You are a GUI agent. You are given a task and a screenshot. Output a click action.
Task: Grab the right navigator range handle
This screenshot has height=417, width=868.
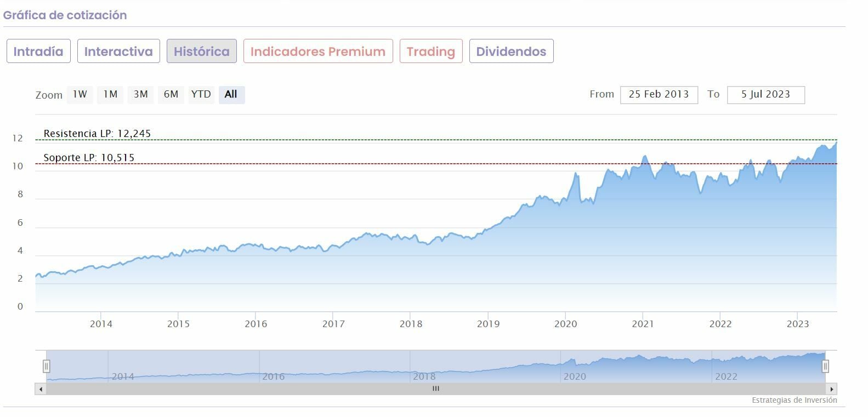(825, 366)
